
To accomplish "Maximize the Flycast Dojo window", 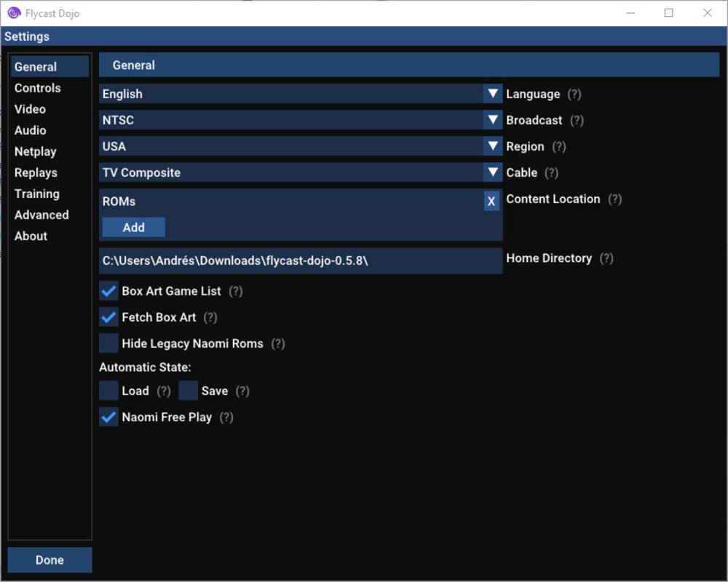I will pyautogui.click(x=668, y=13).
